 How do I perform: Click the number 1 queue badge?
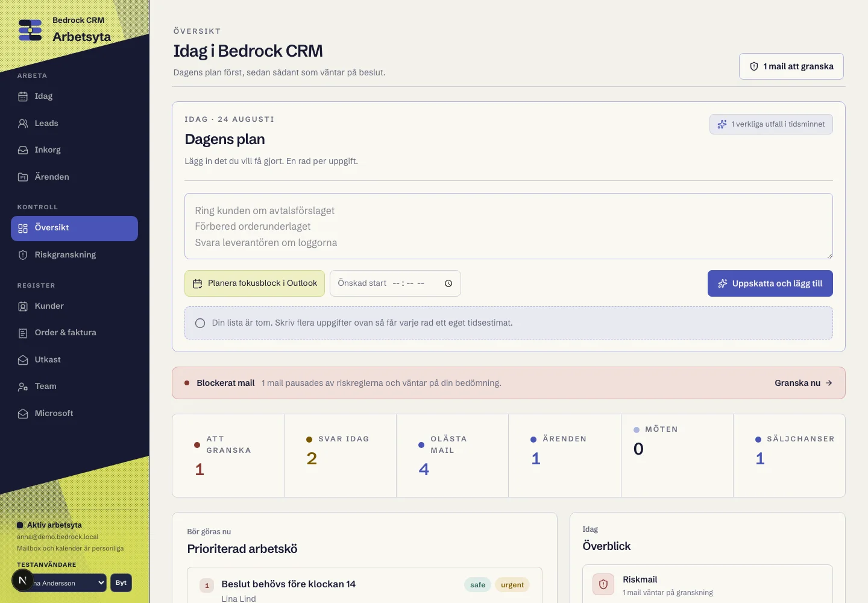pyautogui.click(x=207, y=586)
